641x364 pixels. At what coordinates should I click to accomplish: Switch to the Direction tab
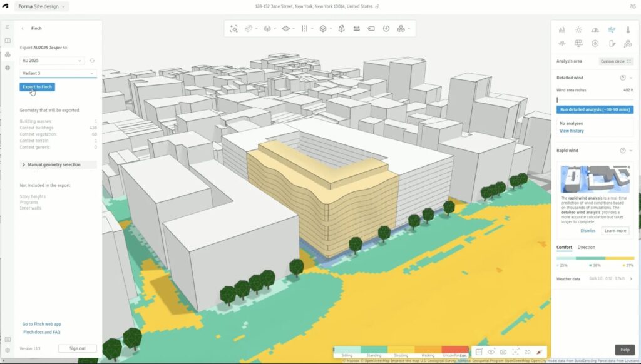click(586, 247)
